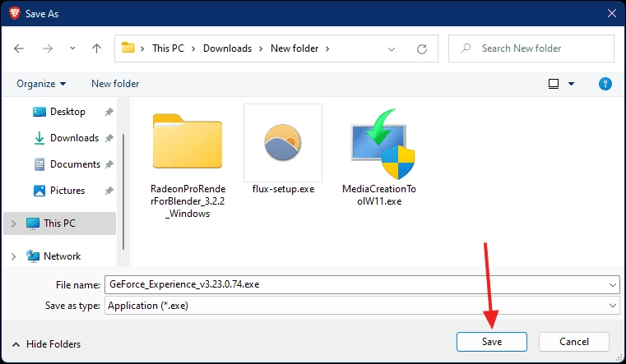Refresh the current folder view
The height and width of the screenshot is (364, 626).
coord(422,49)
